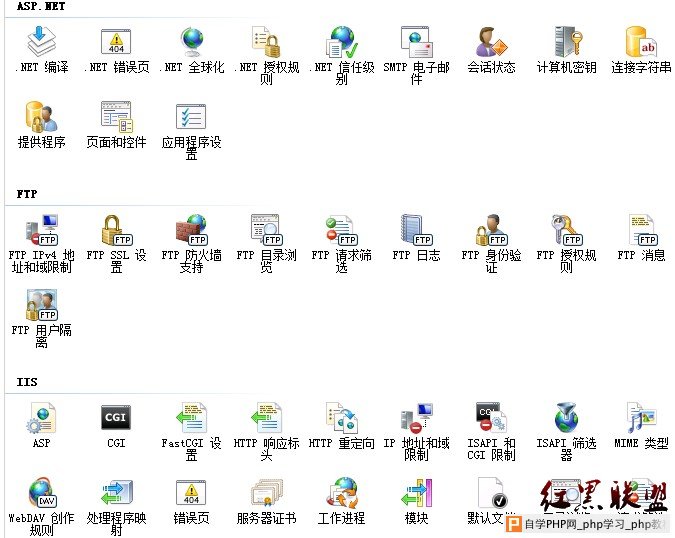
Task: Open FastCGI 设置 icon
Action: pos(191,417)
